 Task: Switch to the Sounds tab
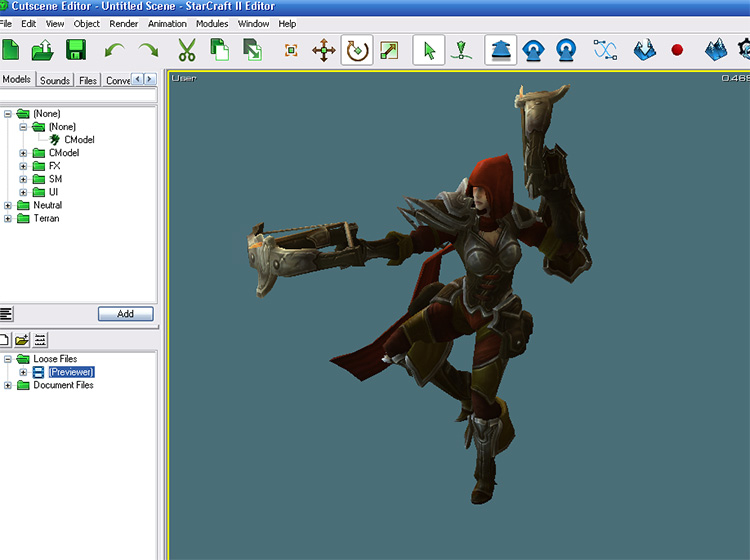pyautogui.click(x=55, y=80)
